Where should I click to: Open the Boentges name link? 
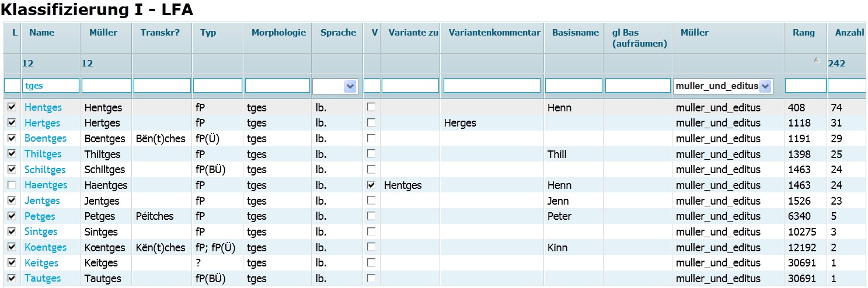(46, 138)
